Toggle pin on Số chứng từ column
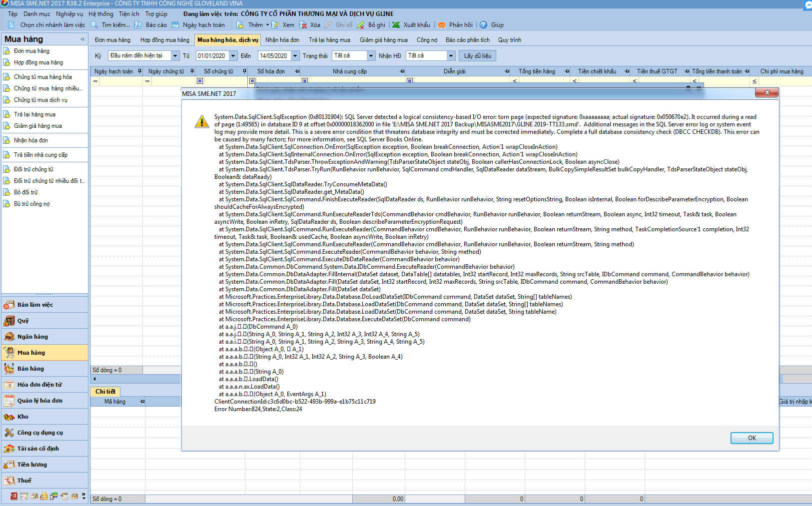Viewport: 812px width, 506px height. tap(245, 71)
